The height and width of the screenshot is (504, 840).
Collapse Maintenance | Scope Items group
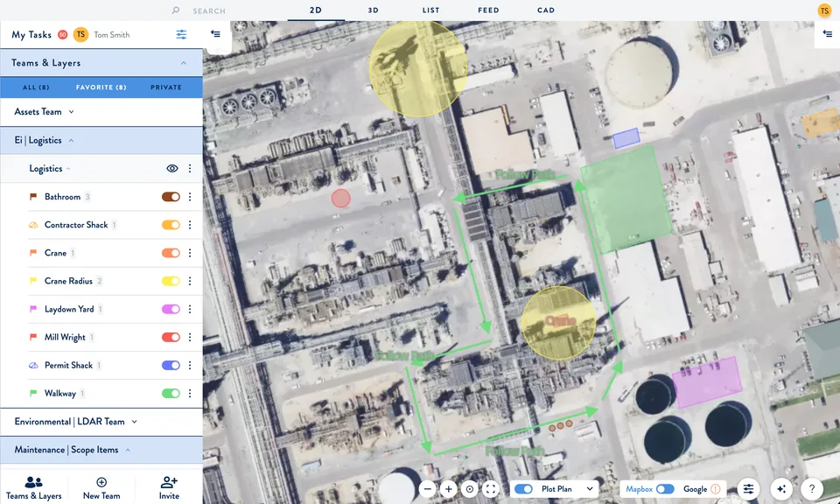tap(128, 450)
